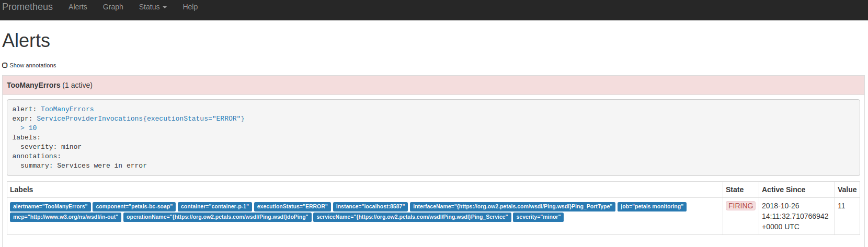Enable the Show annotations checkbox
Screen dimensions: 868x247
(5, 65)
